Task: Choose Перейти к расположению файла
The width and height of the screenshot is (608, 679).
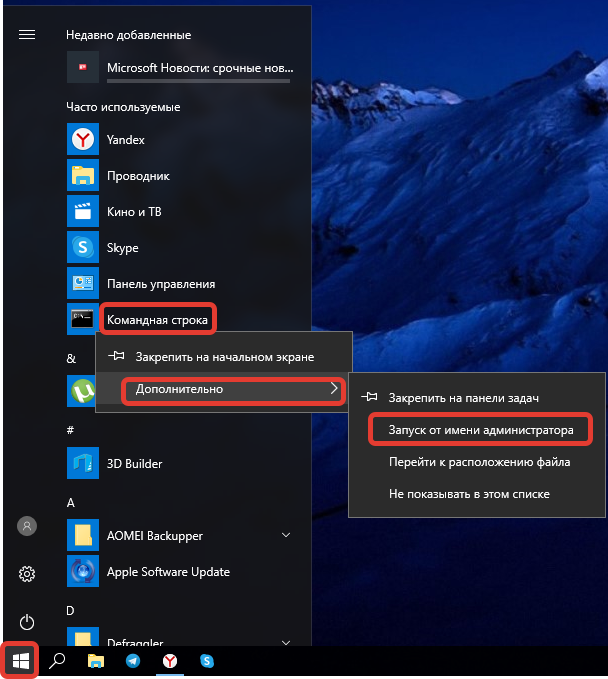Action: coord(477,462)
